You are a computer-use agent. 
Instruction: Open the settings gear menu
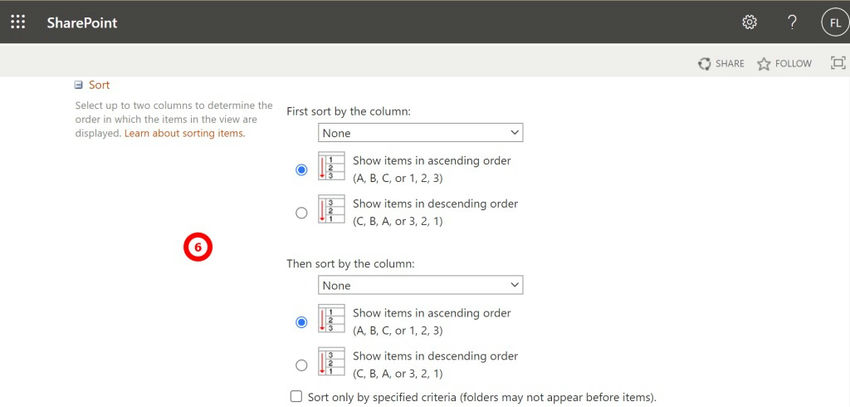tap(750, 22)
